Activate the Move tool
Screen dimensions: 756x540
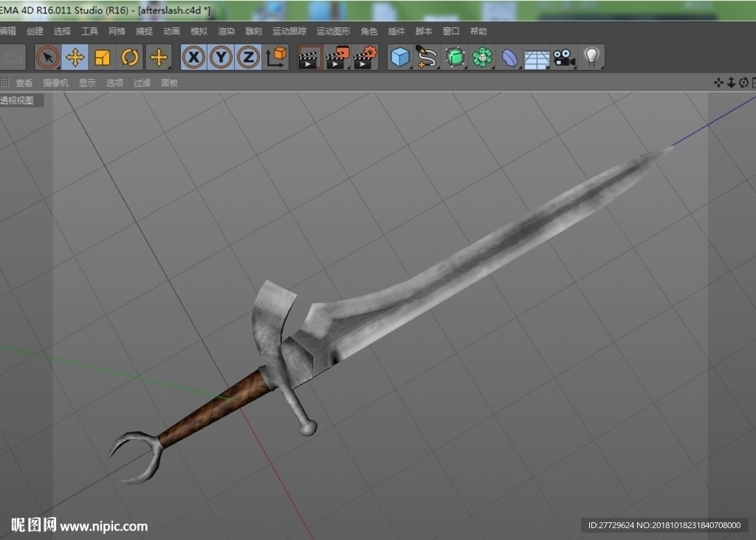pyautogui.click(x=75, y=58)
